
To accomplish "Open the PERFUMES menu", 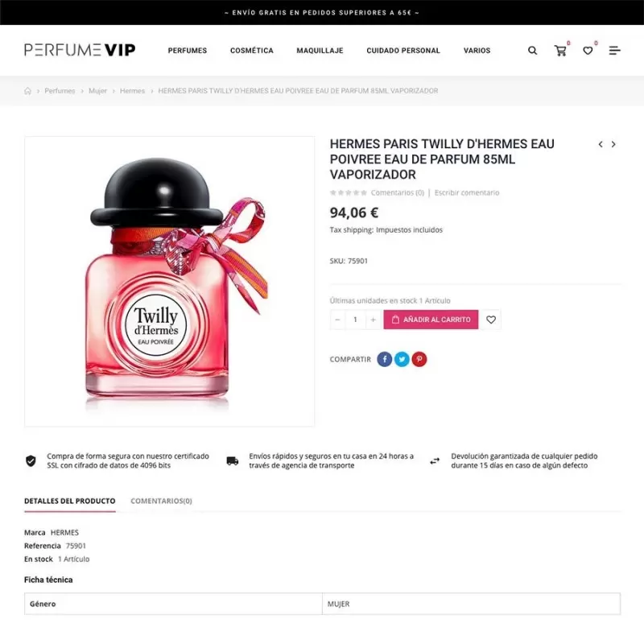I will [x=188, y=51].
